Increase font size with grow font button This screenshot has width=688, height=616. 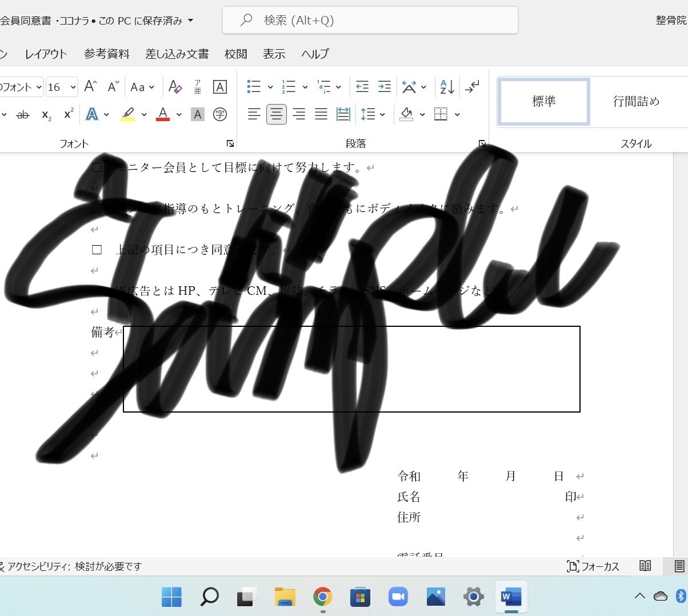[x=90, y=87]
